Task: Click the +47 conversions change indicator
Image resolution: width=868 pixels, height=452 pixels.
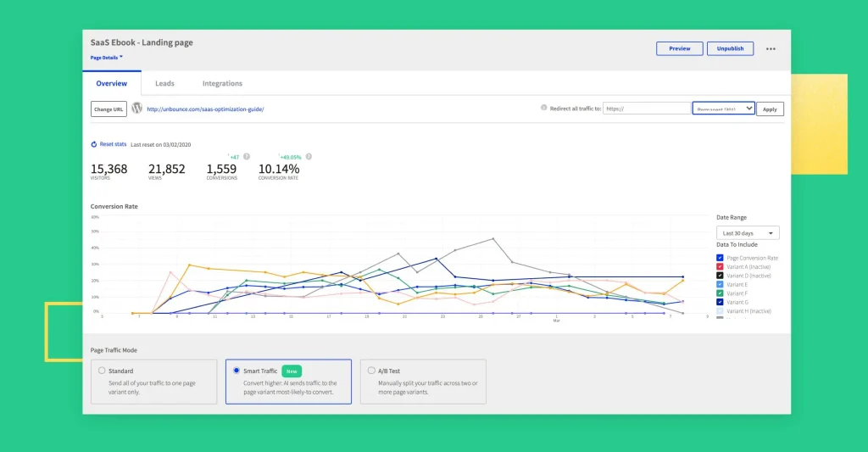Action: pyautogui.click(x=234, y=158)
